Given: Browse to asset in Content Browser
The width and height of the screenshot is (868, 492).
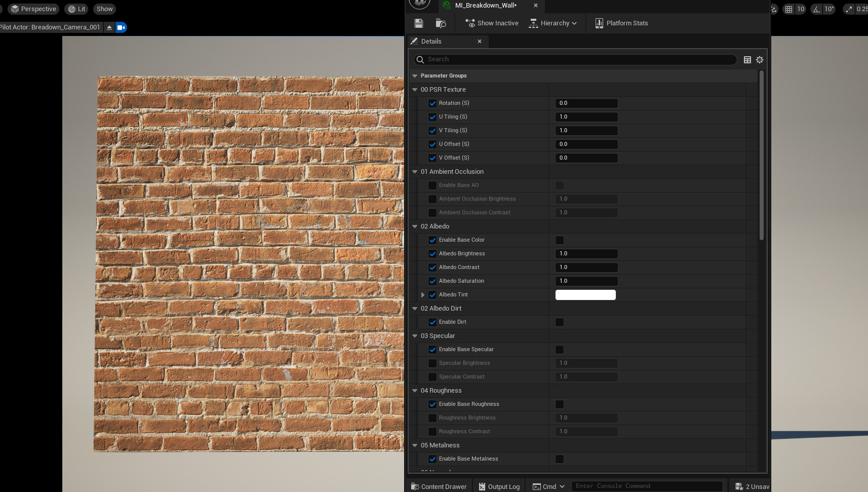Looking at the screenshot, I should coord(440,23).
